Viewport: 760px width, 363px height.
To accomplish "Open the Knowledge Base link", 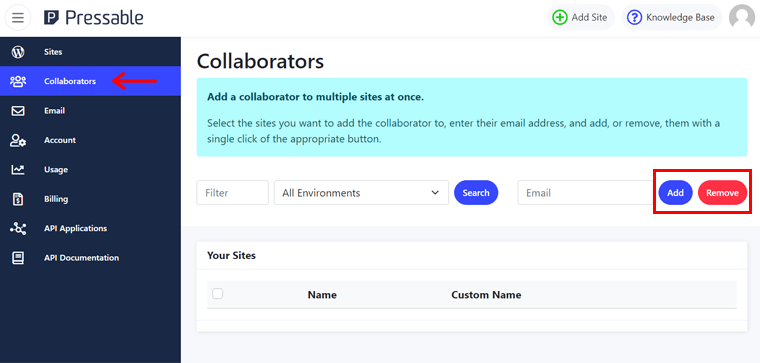I will pos(672,18).
